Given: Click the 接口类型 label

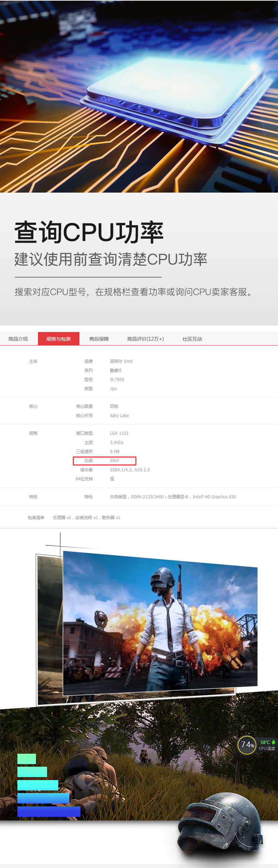Looking at the screenshot, I should click(85, 433).
